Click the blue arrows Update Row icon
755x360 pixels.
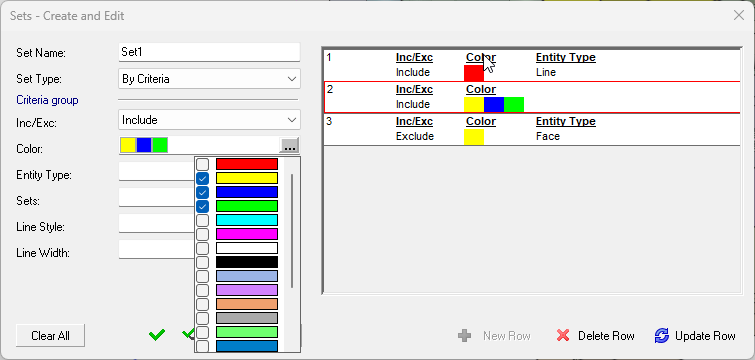click(662, 335)
